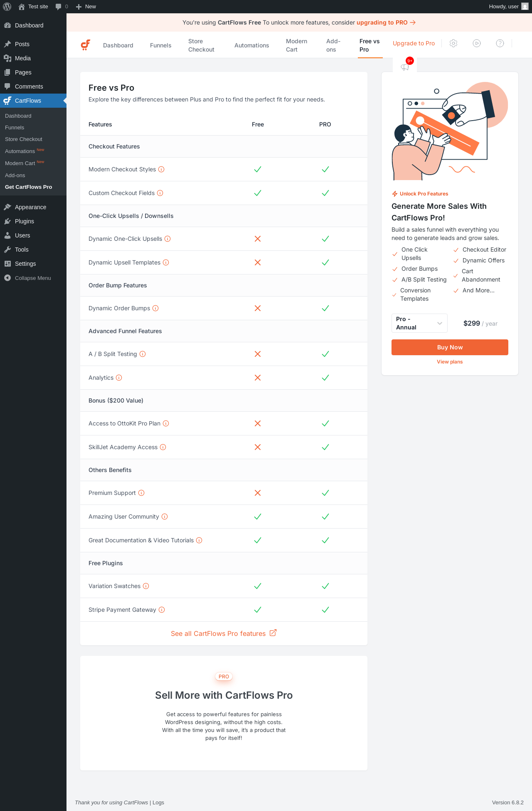Select the Free vs Pro tab
The image size is (532, 811).
pyautogui.click(x=369, y=45)
